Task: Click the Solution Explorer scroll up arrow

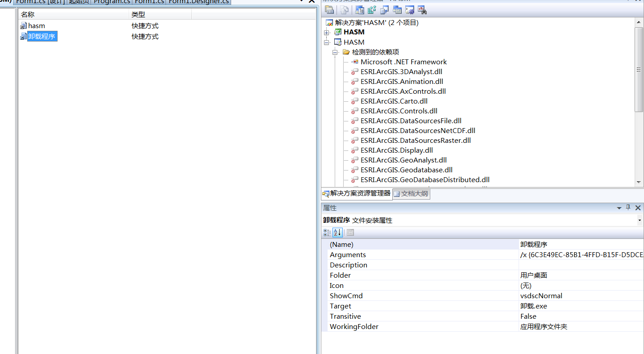Action: [x=639, y=22]
